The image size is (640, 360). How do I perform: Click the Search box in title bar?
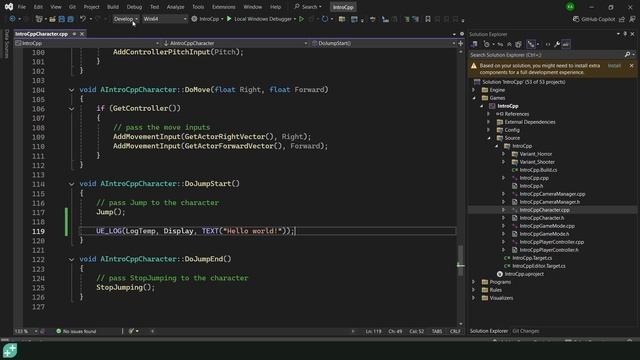coord(308,7)
